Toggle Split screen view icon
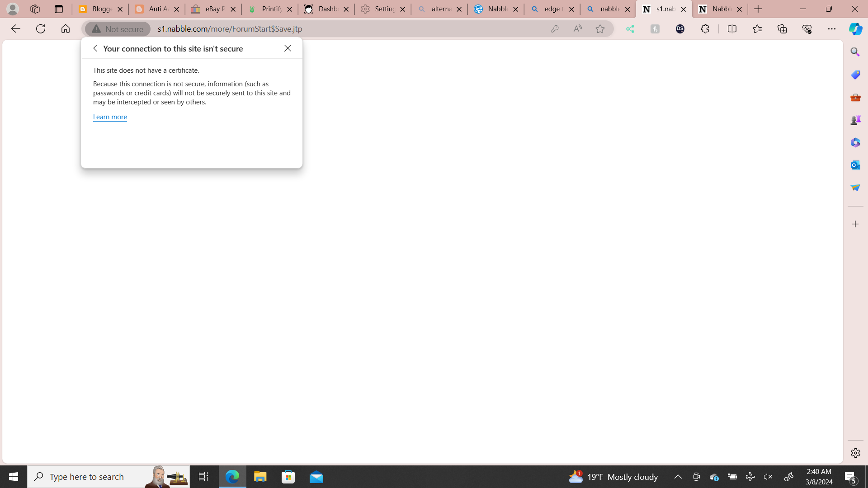This screenshot has width=868, height=488. [x=732, y=29]
